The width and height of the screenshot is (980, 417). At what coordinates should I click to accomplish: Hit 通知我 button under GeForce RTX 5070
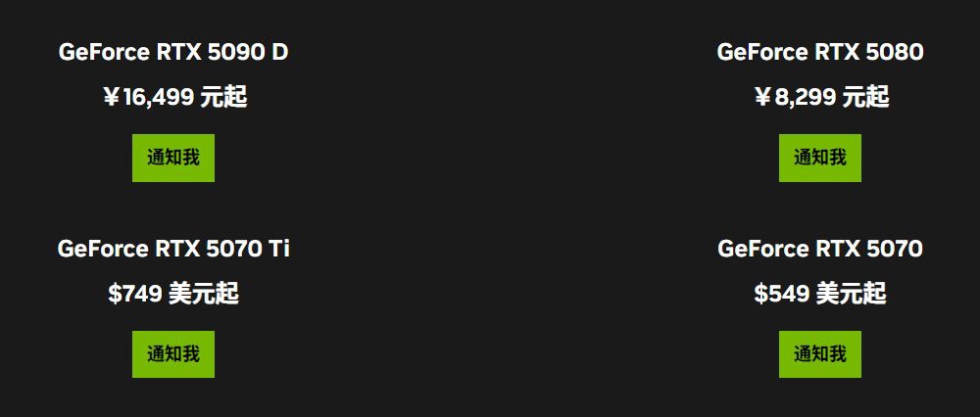pos(820,354)
